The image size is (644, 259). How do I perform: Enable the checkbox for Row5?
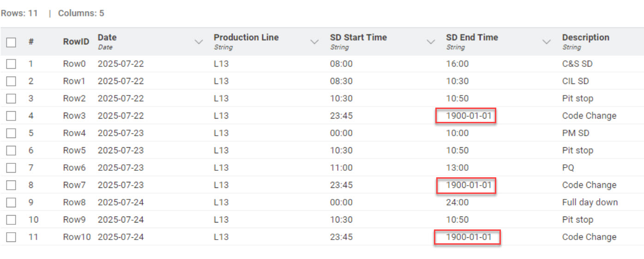pos(11,151)
